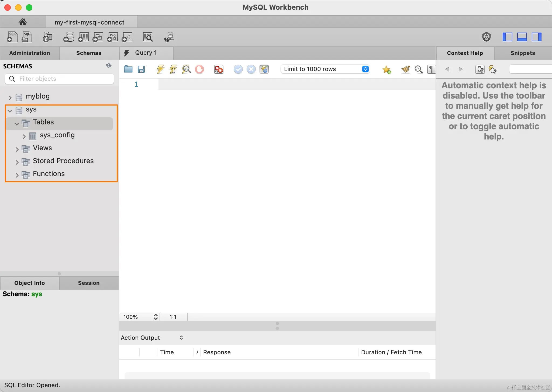Beautify the query with broom

pyautogui.click(x=406, y=69)
